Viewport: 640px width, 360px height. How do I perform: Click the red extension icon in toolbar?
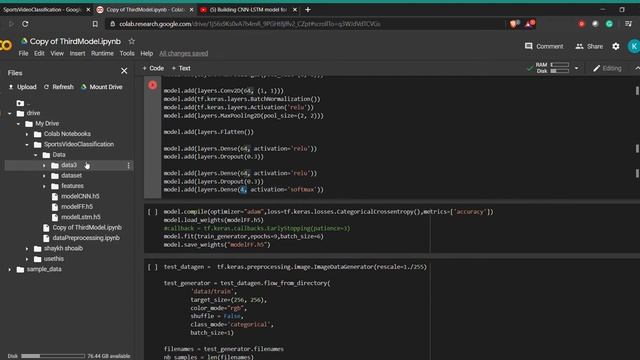point(581,24)
